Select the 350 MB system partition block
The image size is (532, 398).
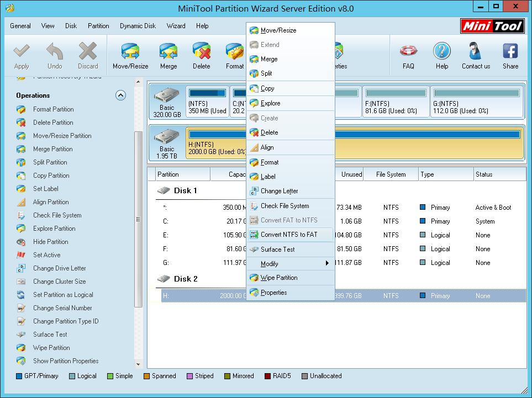tap(207, 102)
